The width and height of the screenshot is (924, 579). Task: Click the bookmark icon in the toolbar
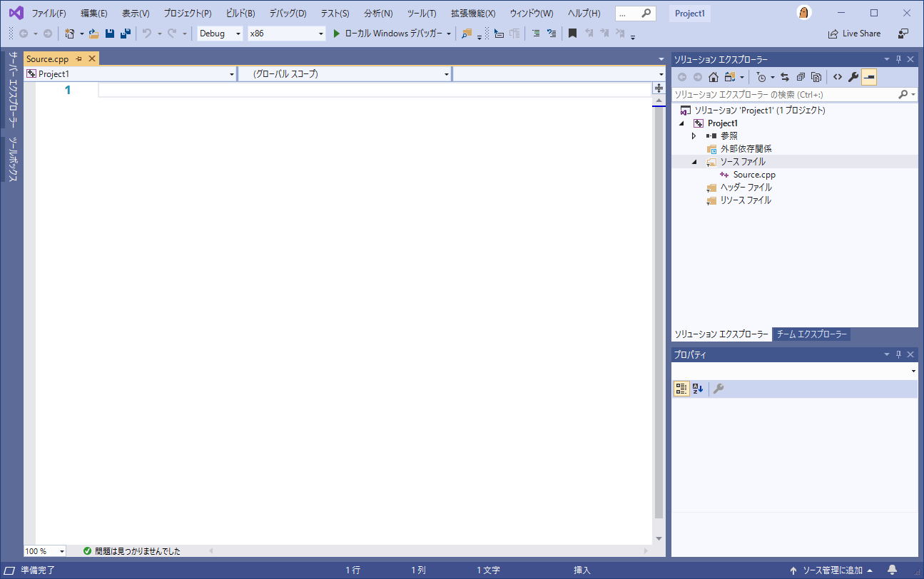pyautogui.click(x=572, y=34)
